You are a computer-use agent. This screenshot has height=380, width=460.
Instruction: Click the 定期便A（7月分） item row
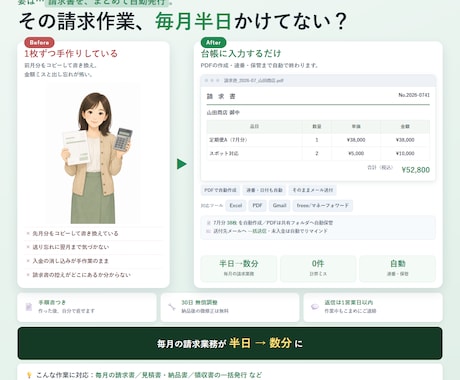click(x=318, y=140)
